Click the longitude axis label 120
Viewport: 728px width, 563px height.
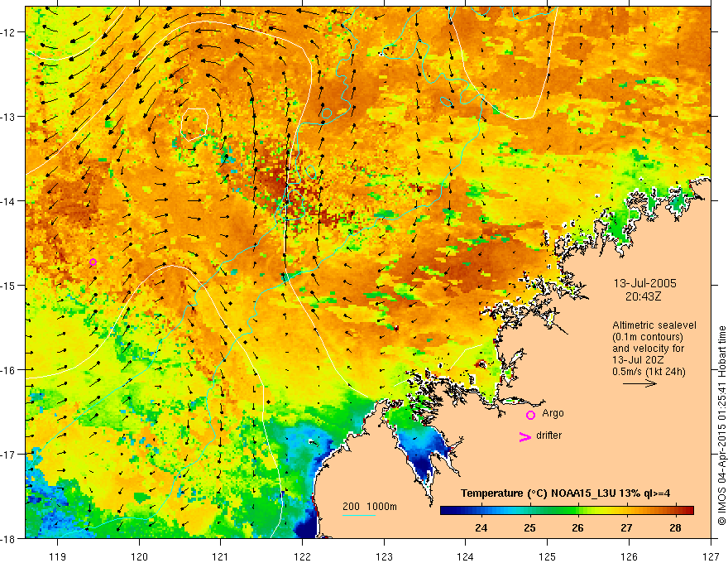139,556
